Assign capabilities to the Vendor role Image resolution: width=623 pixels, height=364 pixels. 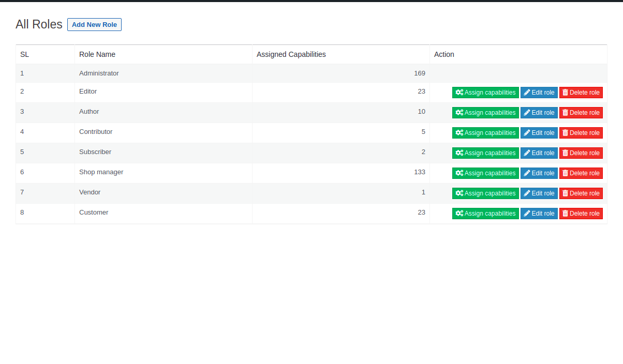[x=485, y=193]
